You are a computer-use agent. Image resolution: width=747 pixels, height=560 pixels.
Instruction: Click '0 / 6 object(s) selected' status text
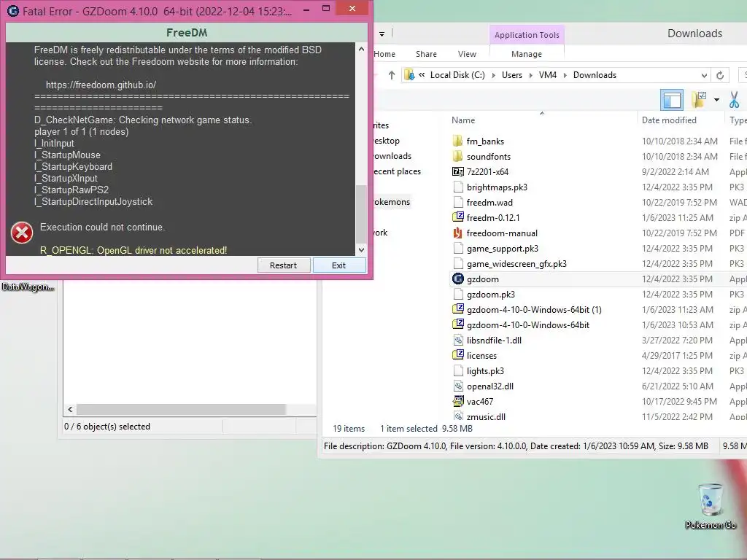point(107,427)
